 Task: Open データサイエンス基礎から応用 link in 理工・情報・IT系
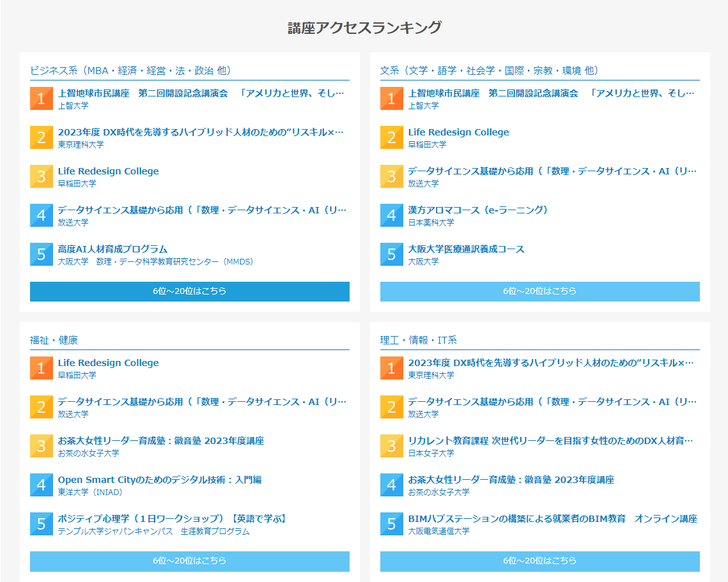click(552, 402)
